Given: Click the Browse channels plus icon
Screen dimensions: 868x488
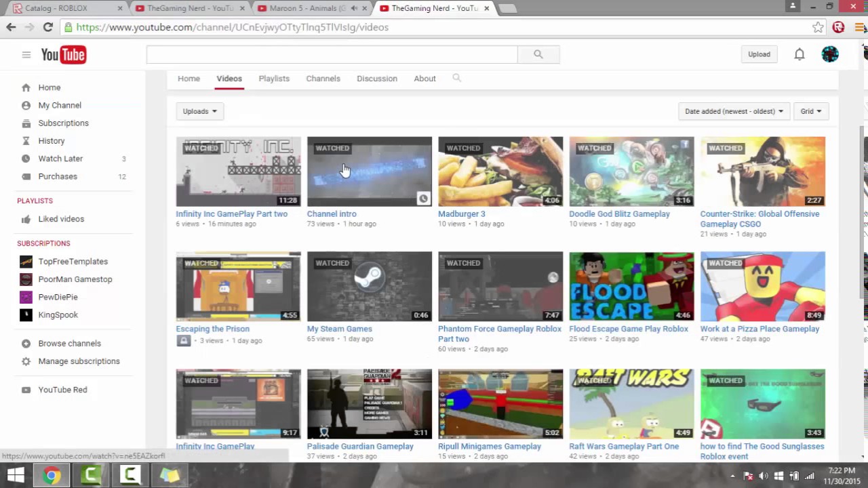Looking at the screenshot, I should point(26,344).
